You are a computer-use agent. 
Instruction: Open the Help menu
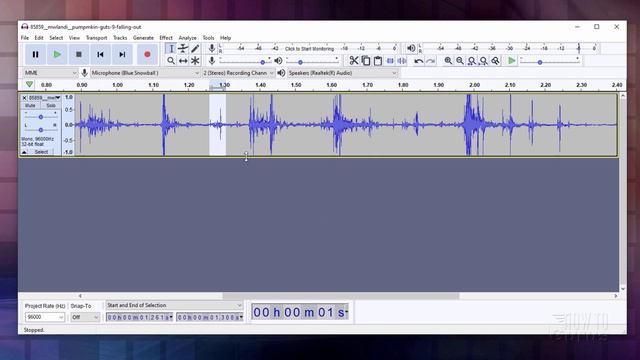click(225, 38)
